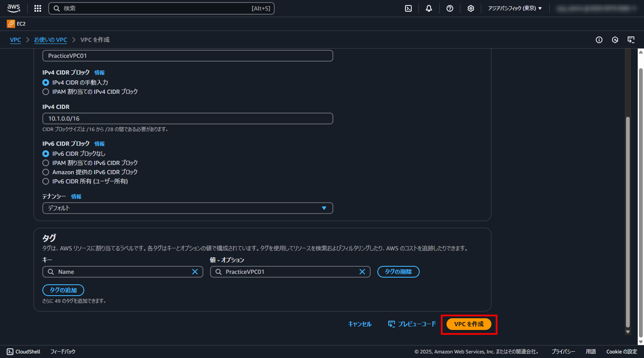
Task: Go to VPC breadcrumb link
Action: pyautogui.click(x=16, y=40)
